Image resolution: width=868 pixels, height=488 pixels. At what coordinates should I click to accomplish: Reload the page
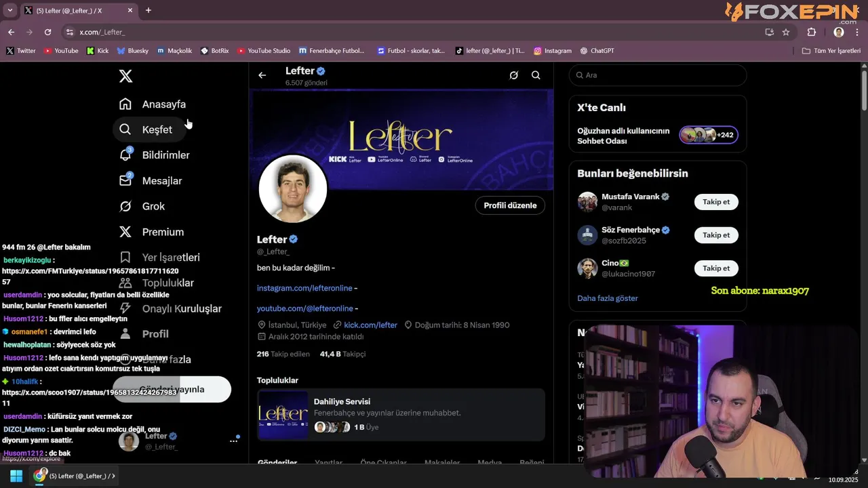click(47, 32)
